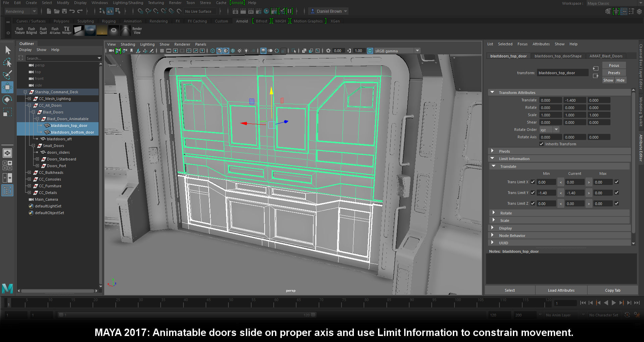This screenshot has width=644, height=342.
Task: Toggle Trans Limit X min checkbox
Action: (533, 182)
